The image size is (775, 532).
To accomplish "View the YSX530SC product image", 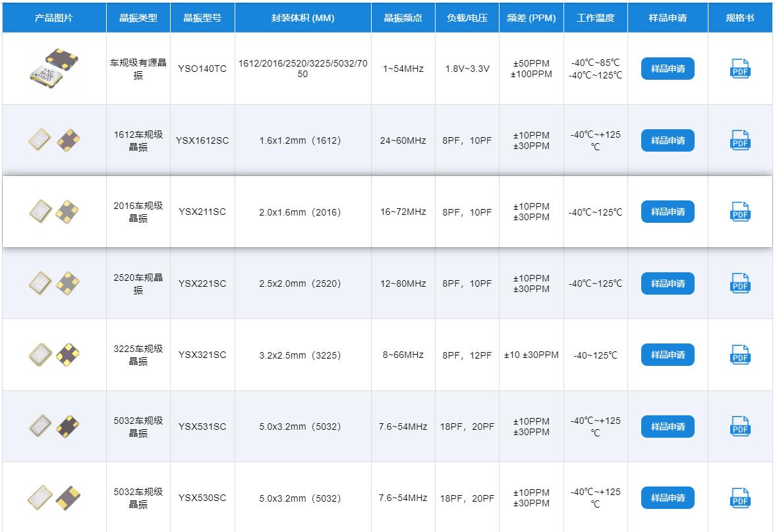I will (54, 498).
